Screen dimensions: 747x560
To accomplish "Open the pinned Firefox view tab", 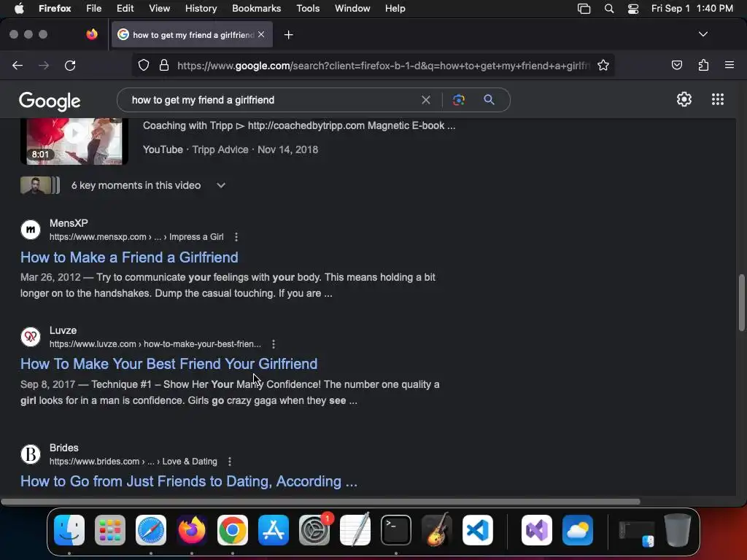I will (92, 34).
